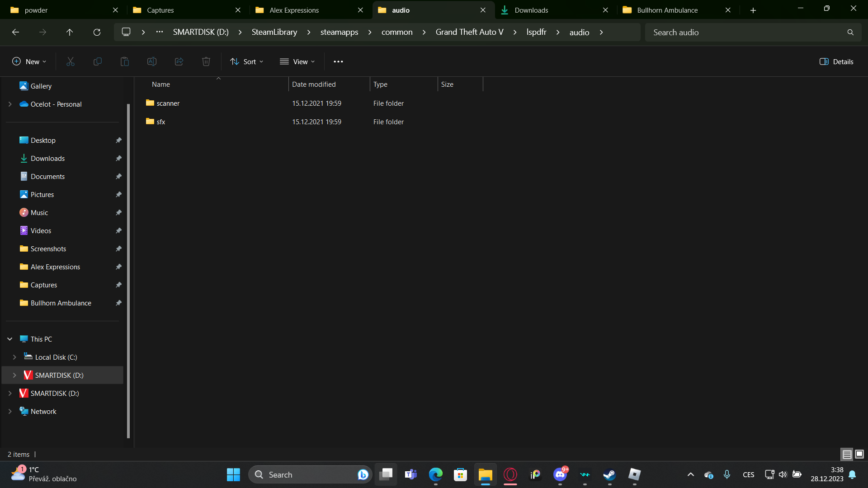868x488 pixels.
Task: Expand the Local Disk (C:) tree node
Action: (14, 357)
